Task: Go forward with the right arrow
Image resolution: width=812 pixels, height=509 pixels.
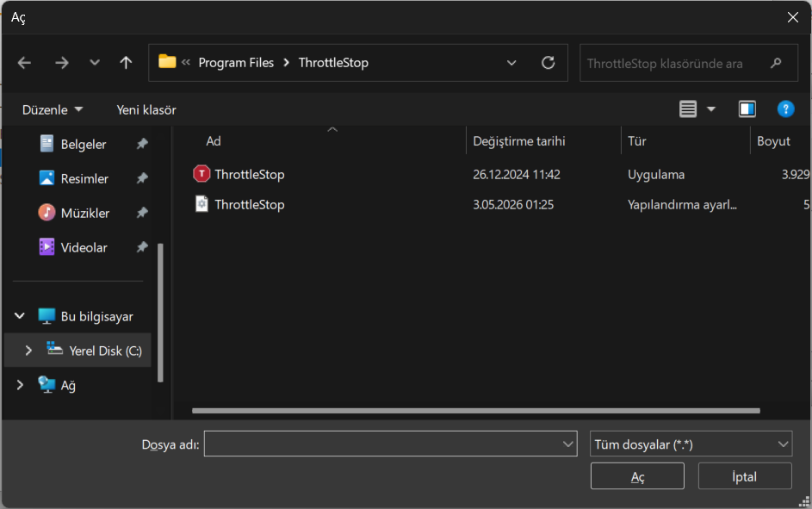Action: (62, 63)
